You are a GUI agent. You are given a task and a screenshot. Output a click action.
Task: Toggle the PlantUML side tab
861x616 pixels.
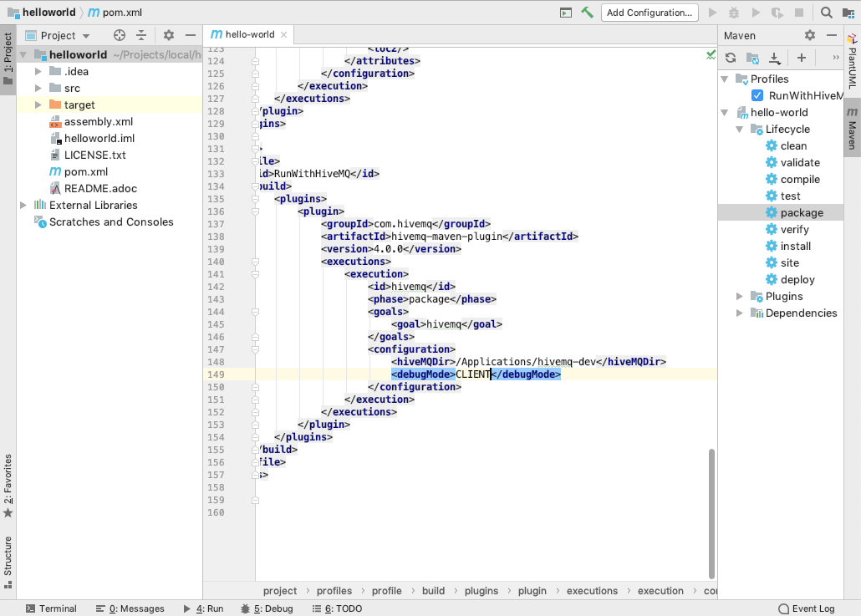pyautogui.click(x=852, y=62)
